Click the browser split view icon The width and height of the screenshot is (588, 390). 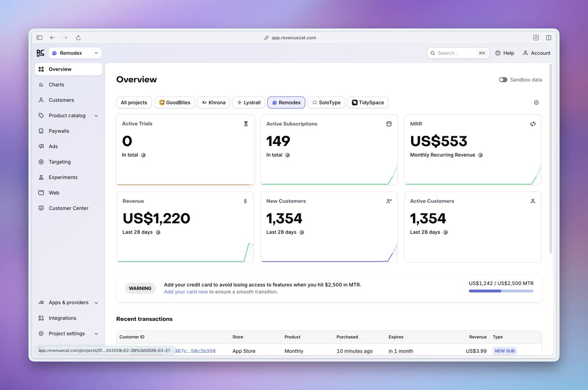click(x=549, y=37)
